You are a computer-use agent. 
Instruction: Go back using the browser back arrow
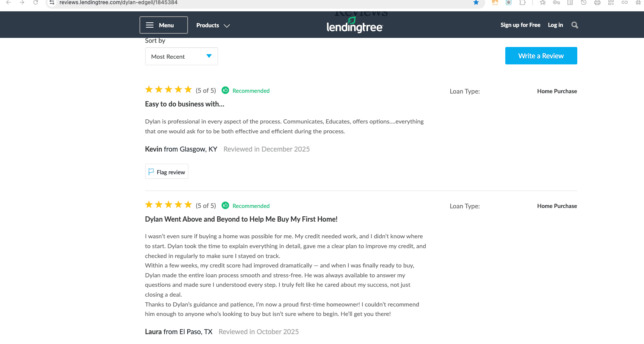pos(8,3)
